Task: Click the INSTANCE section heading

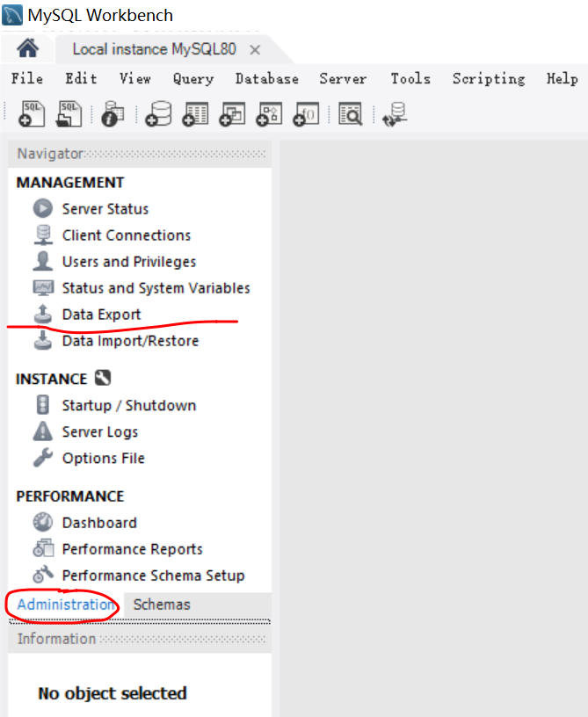Action: pyautogui.click(x=51, y=379)
